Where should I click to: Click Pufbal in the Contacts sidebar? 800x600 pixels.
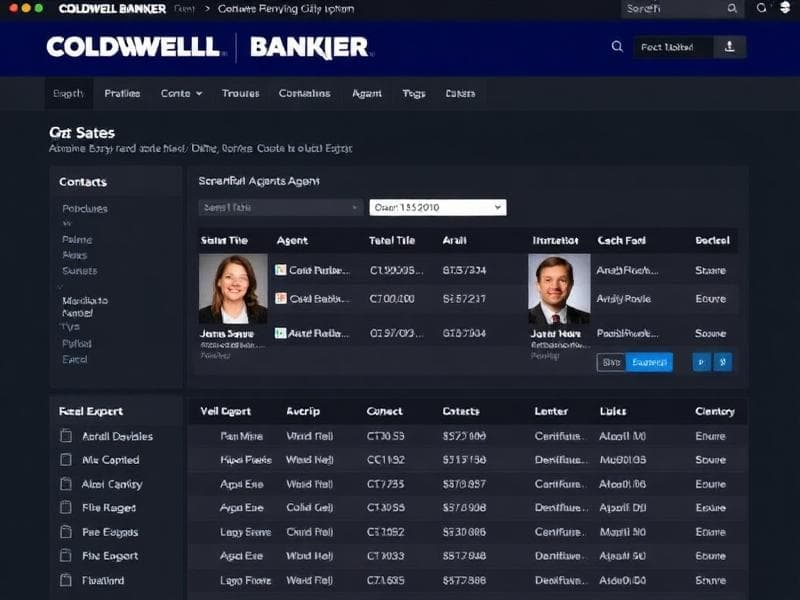point(77,343)
